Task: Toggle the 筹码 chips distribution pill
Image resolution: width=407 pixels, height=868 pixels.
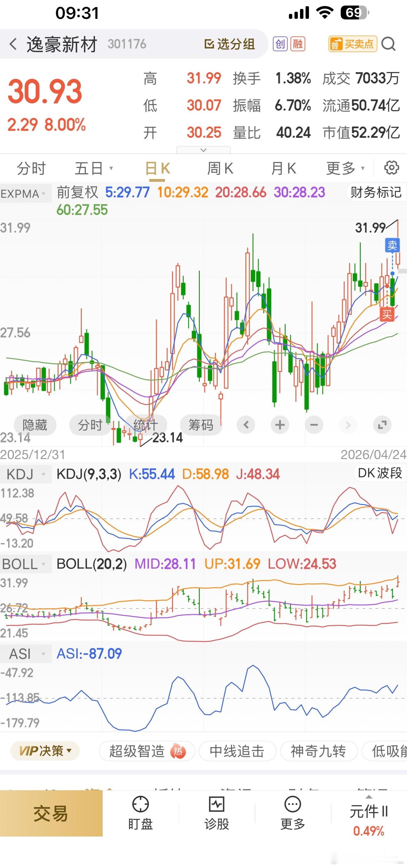Action: tap(201, 425)
